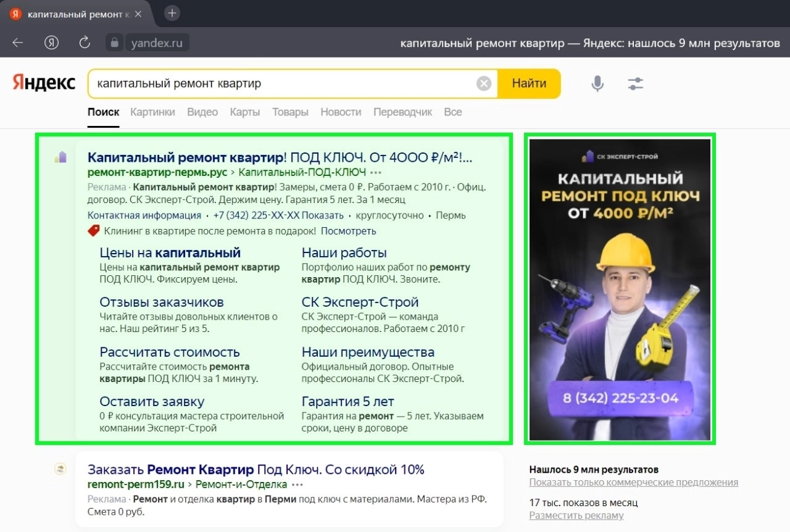Close the капитальный ремонт browser tab
Image resolution: width=790 pixels, height=532 pixels.
(x=138, y=14)
